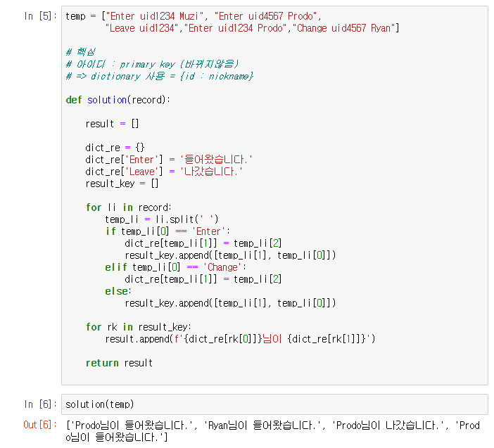Screen dimensions: 494x448
Task: Click the '# 핵심' comment line
Action: pyautogui.click(x=80, y=52)
